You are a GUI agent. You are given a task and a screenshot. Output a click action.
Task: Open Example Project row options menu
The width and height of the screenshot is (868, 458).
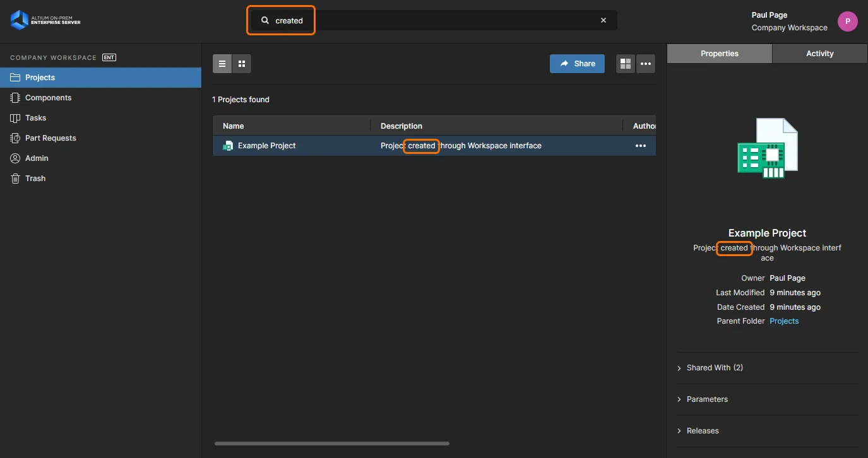(x=641, y=146)
